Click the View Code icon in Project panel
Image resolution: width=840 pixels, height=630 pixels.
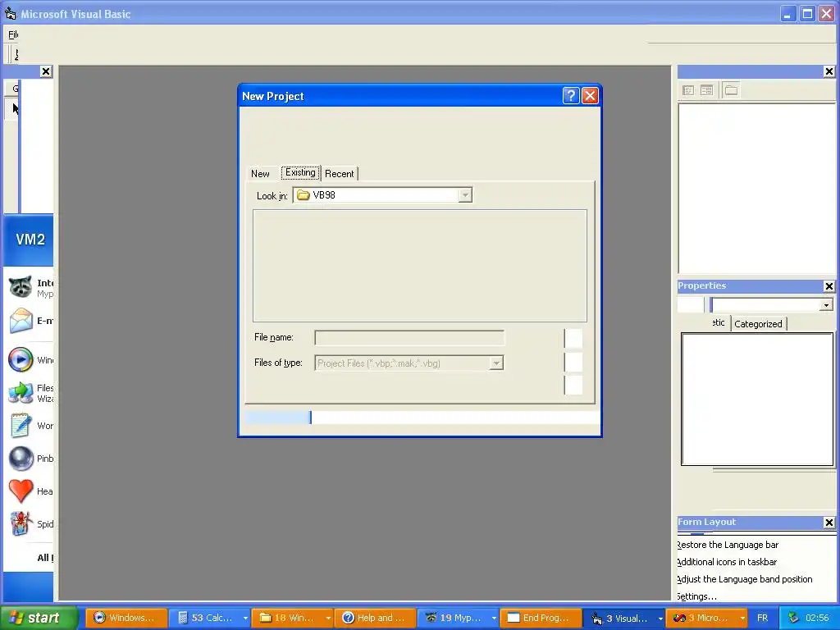tap(688, 90)
